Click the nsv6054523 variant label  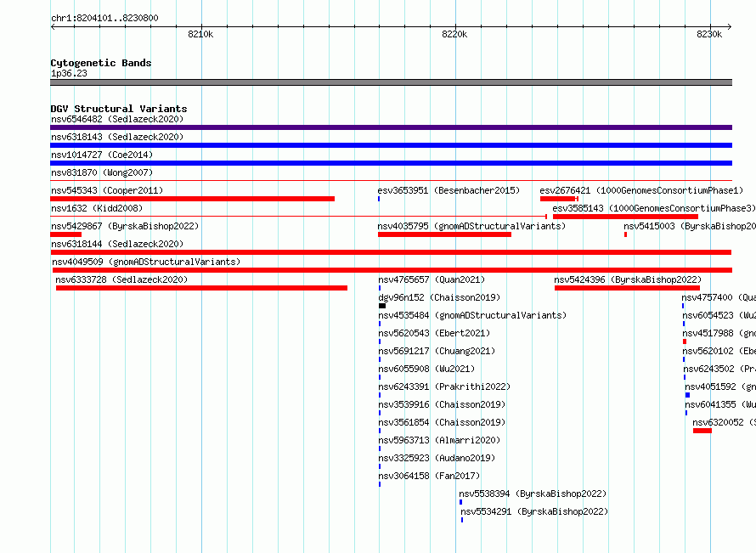coord(719,315)
